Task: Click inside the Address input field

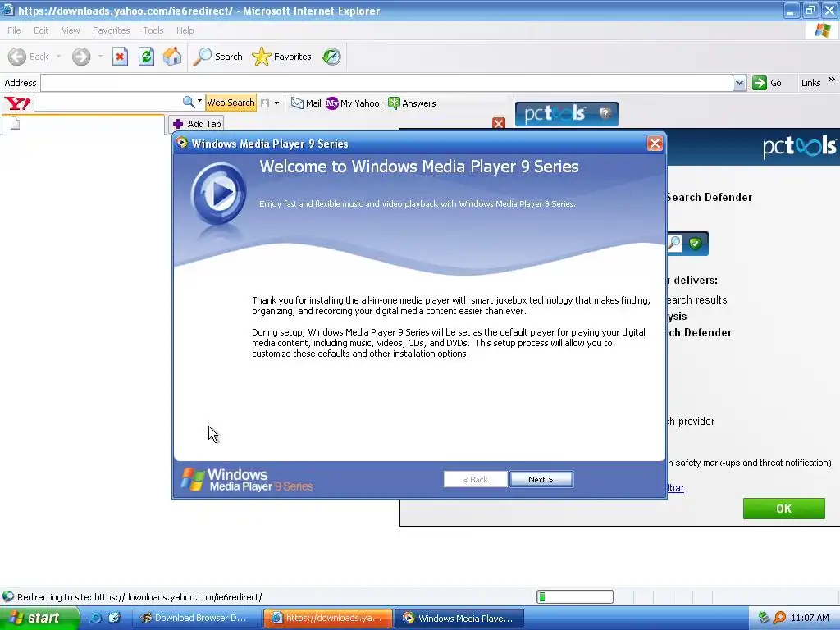Action: pos(387,83)
